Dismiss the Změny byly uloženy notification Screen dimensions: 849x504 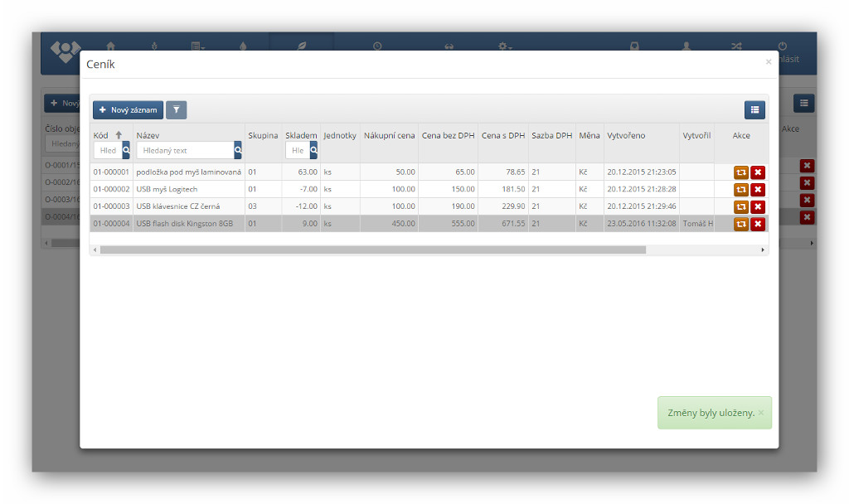(x=761, y=413)
